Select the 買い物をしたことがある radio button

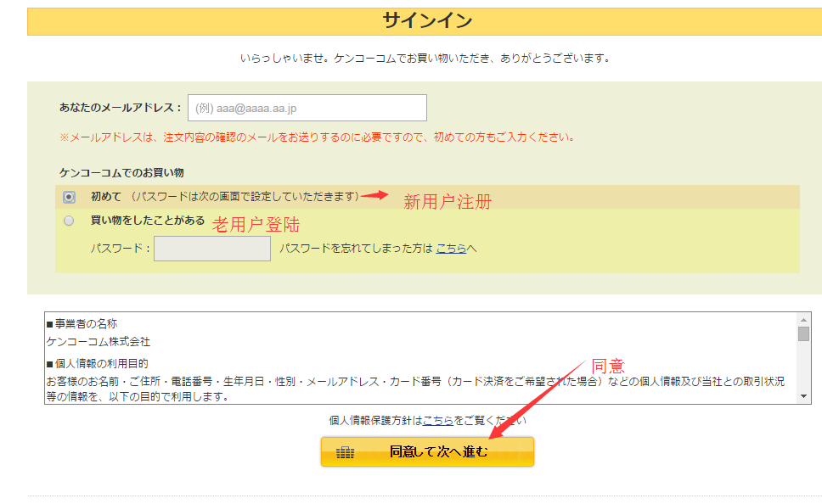coord(69,221)
